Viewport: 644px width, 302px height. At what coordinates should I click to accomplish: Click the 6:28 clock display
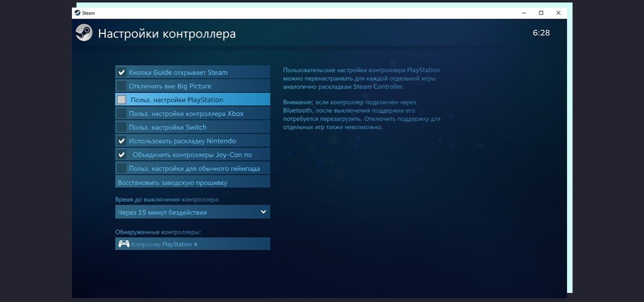[x=541, y=33]
